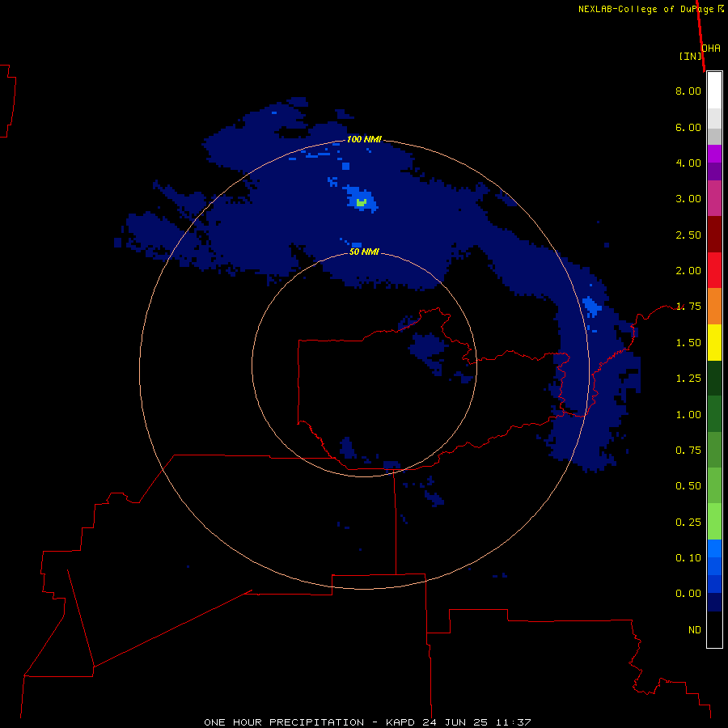Click the 6.00 legend value
Image resolution: width=728 pixels, height=728 pixels.
[x=688, y=127]
